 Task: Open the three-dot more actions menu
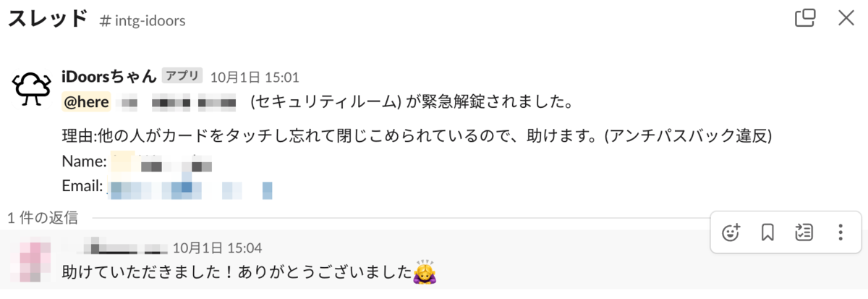840,232
